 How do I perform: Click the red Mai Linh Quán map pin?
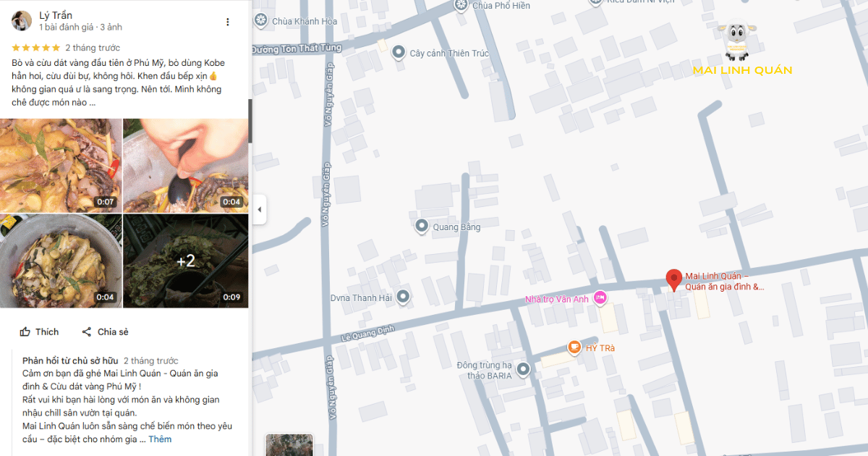click(673, 279)
